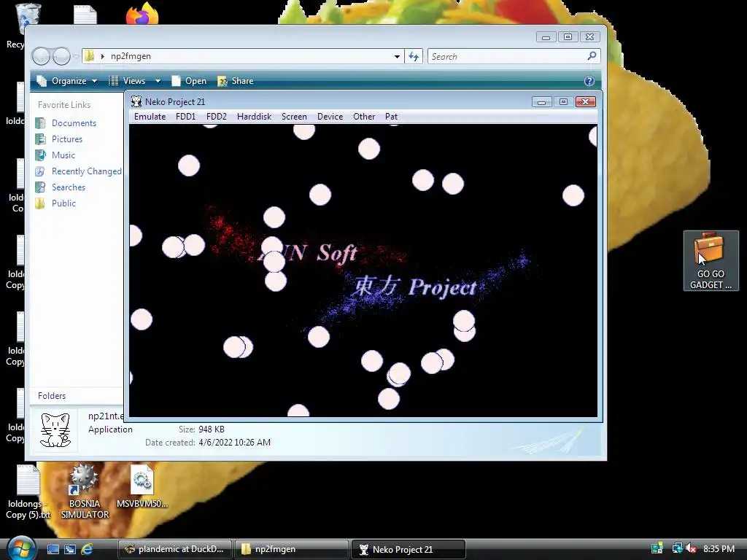Click Share in the Explorer toolbar

pos(236,81)
